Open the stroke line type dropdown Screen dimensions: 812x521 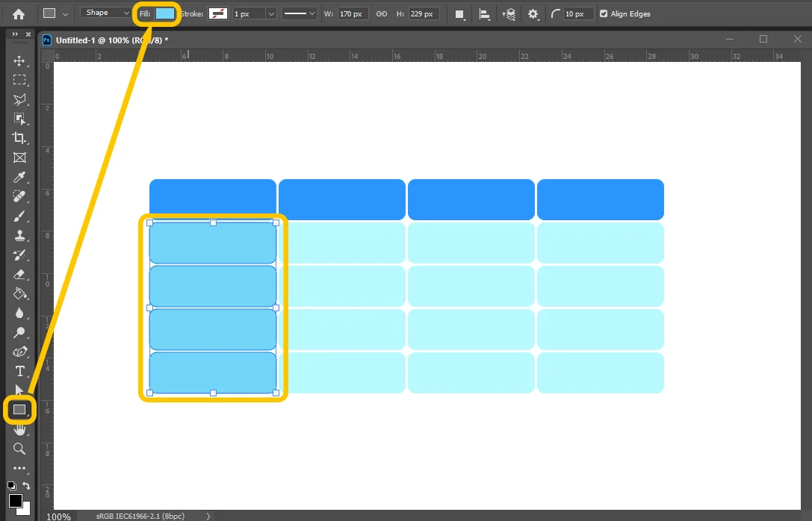tap(299, 14)
